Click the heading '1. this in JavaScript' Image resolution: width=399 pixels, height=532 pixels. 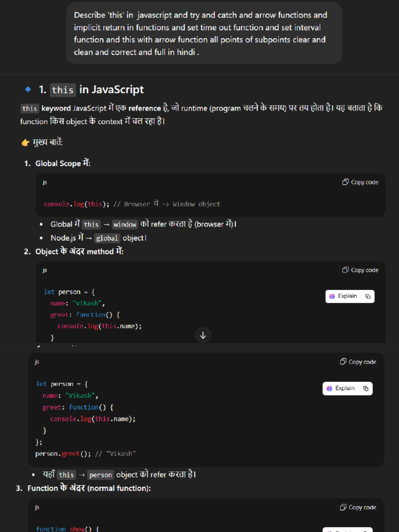(91, 89)
